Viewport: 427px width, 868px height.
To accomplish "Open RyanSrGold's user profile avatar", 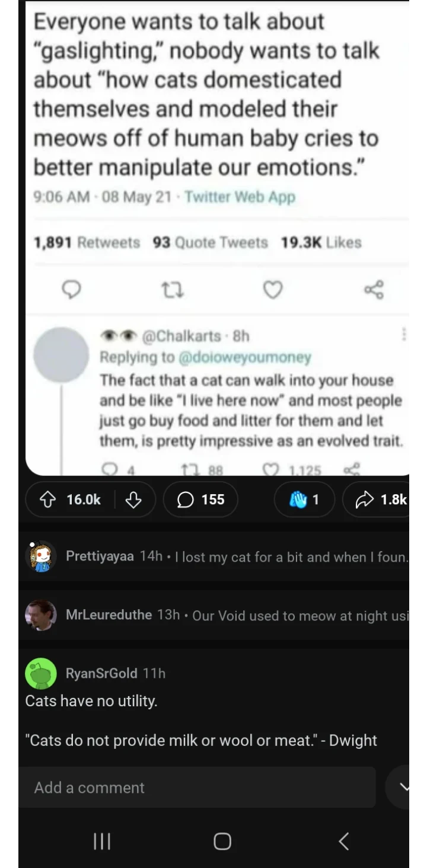I will [x=41, y=673].
